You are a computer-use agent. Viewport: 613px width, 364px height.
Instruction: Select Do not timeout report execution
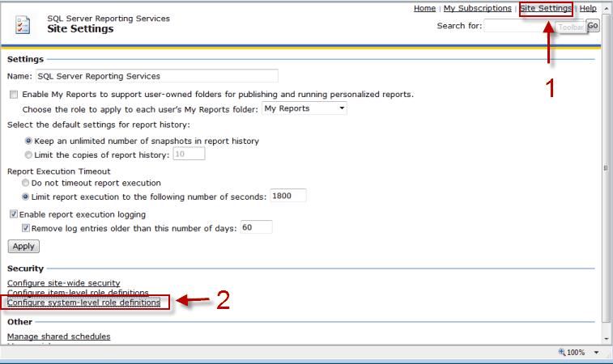pyautogui.click(x=25, y=182)
